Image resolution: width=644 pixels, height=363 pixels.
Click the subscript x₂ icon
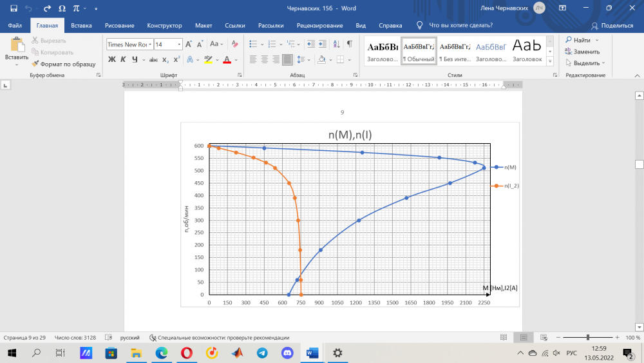166,59
